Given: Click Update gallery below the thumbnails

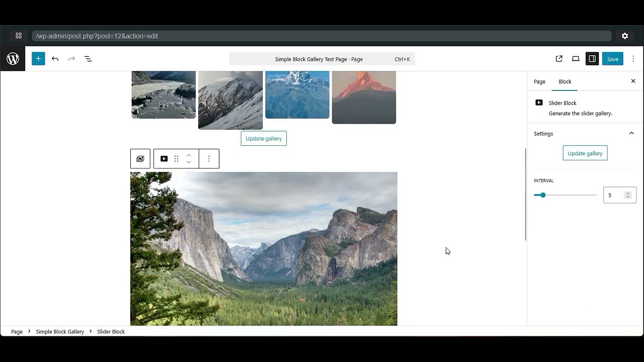Looking at the screenshot, I should click(264, 139).
